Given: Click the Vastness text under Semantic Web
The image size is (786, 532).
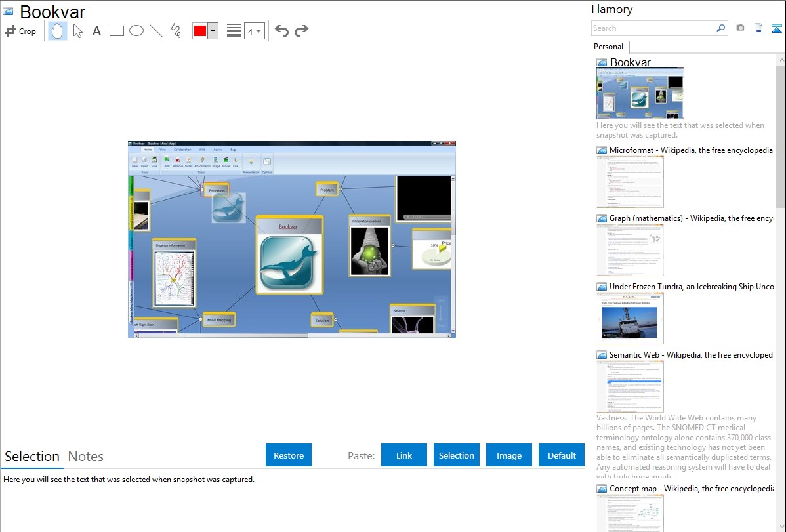Looking at the screenshot, I should (x=684, y=447).
